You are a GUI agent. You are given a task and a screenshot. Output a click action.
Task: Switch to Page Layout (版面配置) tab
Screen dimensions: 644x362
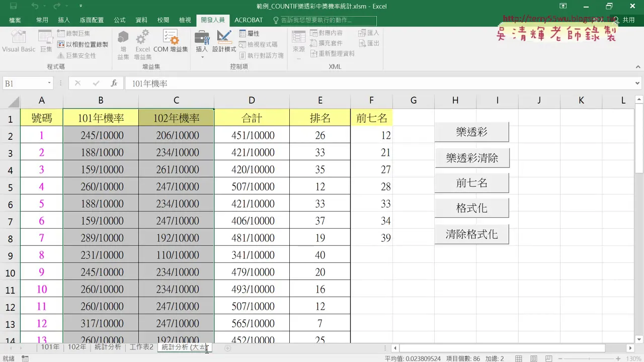(92, 20)
